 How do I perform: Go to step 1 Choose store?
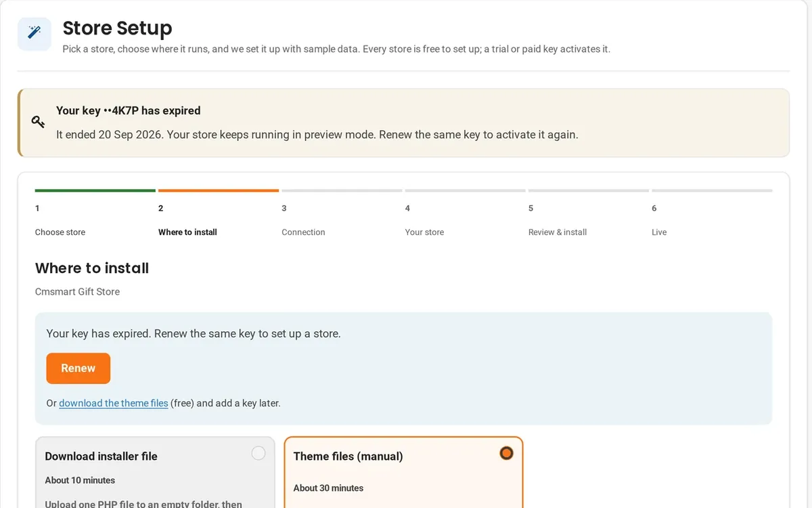coord(95,214)
